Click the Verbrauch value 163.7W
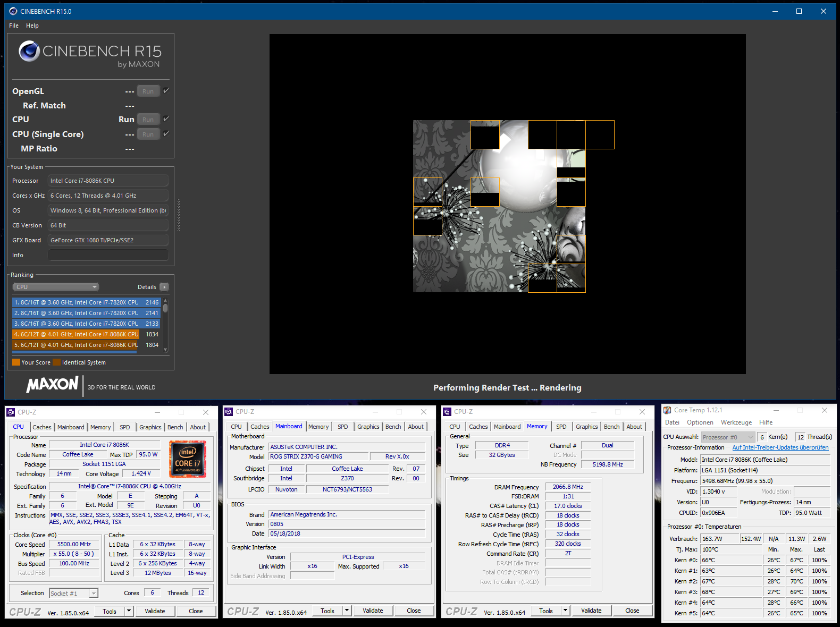Screen dimensions: 840x627 point(719,539)
